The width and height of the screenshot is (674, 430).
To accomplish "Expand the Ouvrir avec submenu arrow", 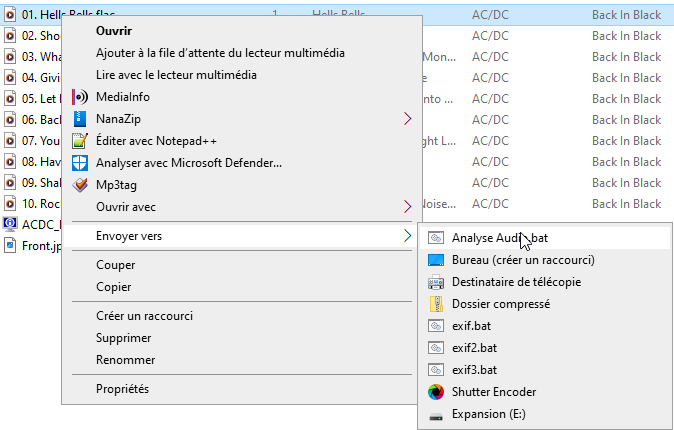I will coord(407,207).
